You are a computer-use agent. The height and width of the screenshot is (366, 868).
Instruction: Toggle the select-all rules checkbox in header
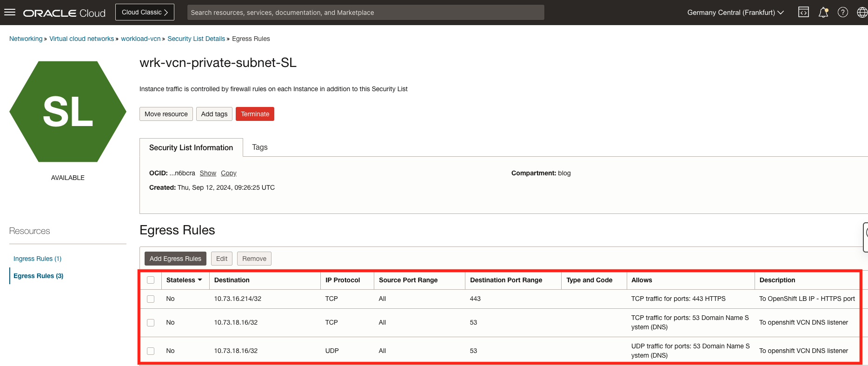coord(151,280)
